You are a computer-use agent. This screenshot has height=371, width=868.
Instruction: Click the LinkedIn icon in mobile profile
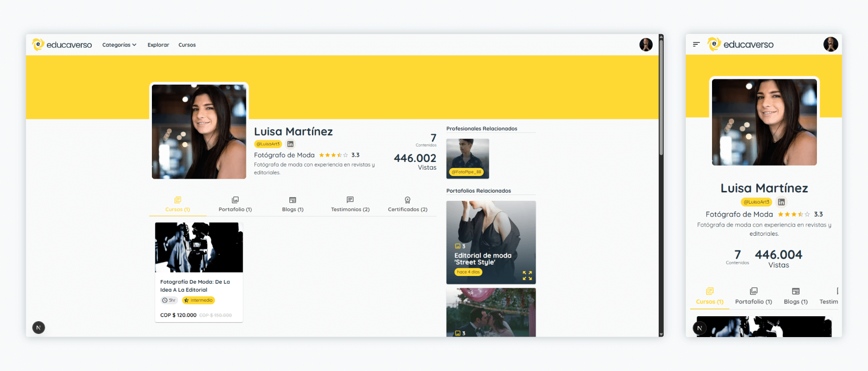pyautogui.click(x=781, y=202)
